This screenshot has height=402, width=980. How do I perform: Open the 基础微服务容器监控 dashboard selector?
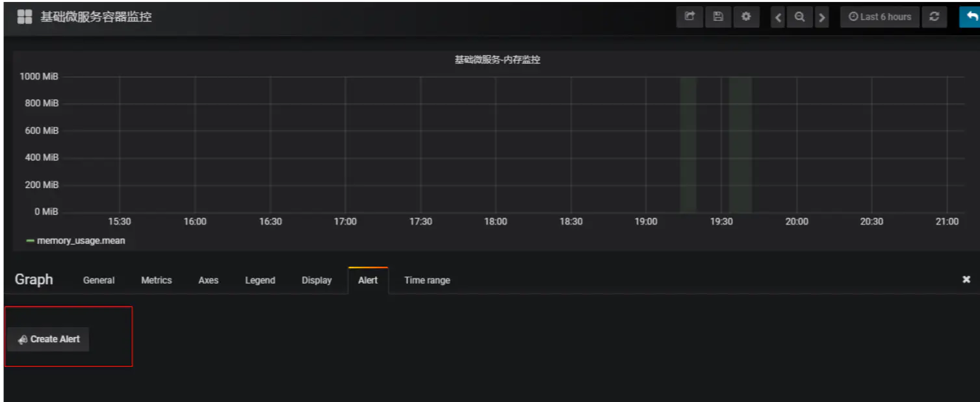coord(96,17)
